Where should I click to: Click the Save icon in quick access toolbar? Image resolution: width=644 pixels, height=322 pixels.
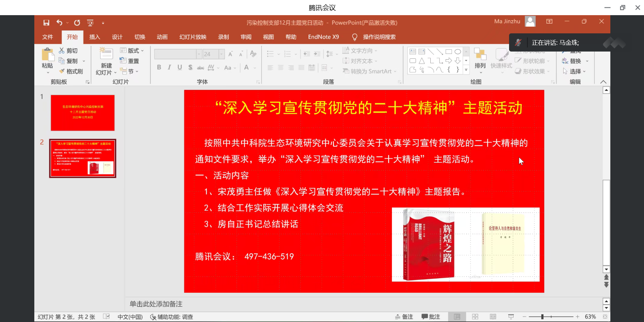click(46, 23)
